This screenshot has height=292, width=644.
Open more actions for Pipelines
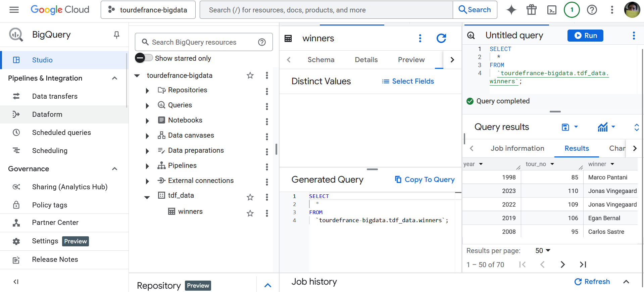[x=267, y=167]
